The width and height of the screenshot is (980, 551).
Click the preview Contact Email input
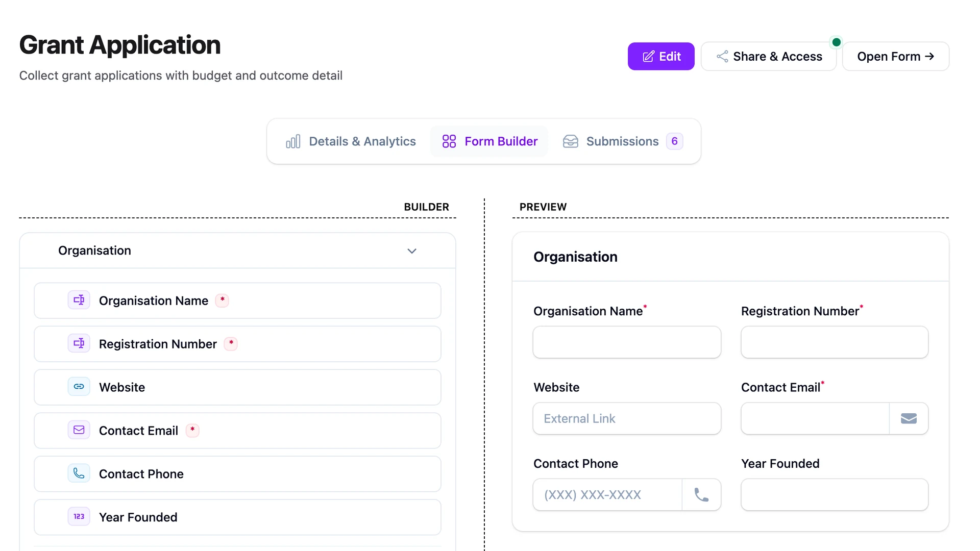(x=815, y=418)
